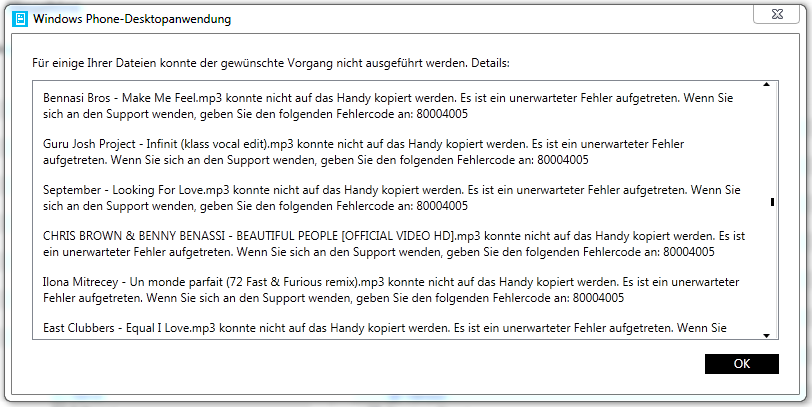Viewport: 812px width, 407px height.
Task: Select the CHRIS BROWN & BENNY BENASSI error text
Action: click(x=394, y=244)
